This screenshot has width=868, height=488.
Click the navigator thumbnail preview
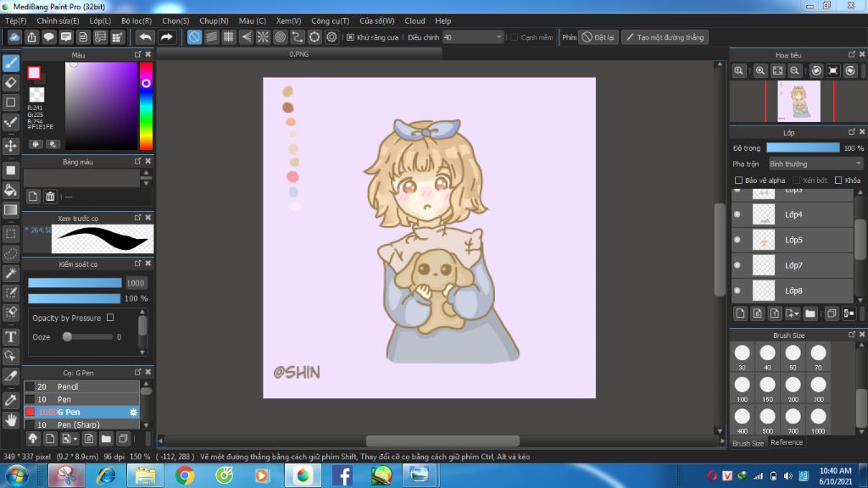798,101
